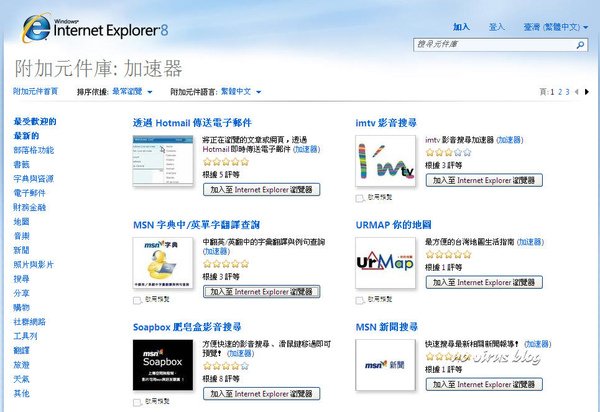The width and height of the screenshot is (600, 412).
Task: Select 地圖 category
Action: [21, 222]
